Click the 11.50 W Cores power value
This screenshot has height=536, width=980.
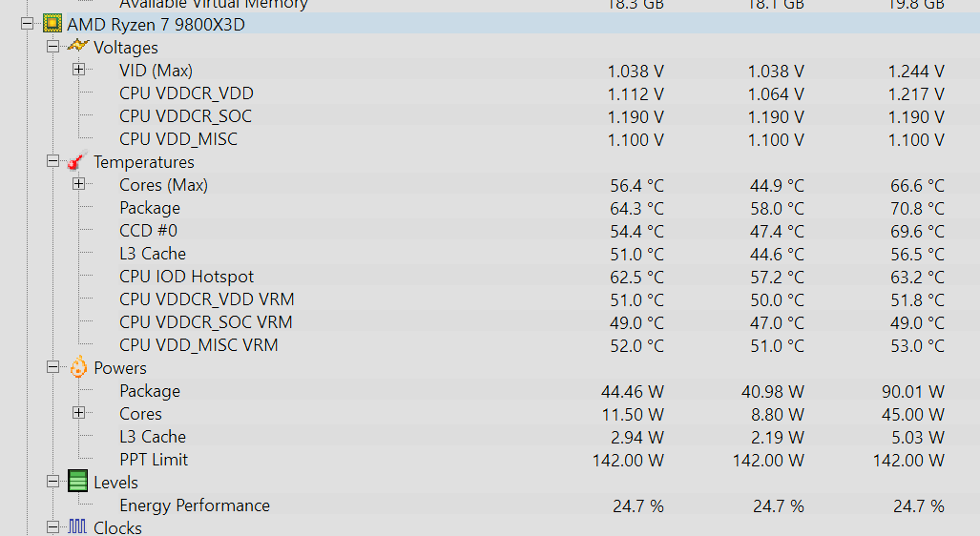click(633, 414)
